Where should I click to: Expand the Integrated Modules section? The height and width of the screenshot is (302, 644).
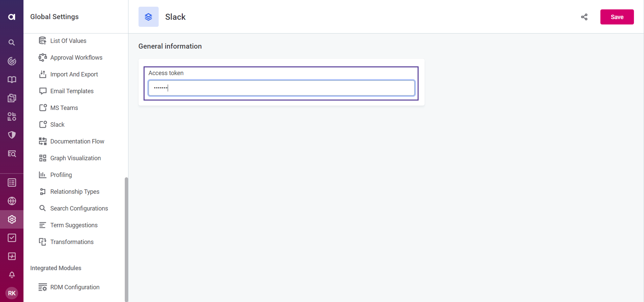point(56,268)
